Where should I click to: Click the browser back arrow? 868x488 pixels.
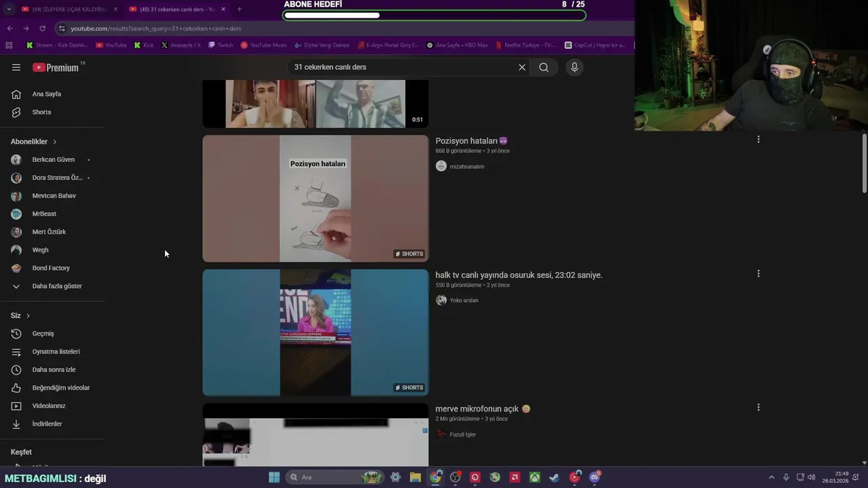tap(9, 28)
